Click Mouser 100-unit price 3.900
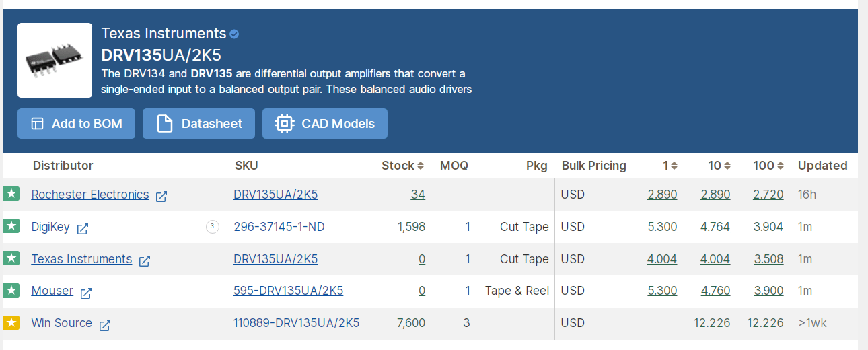 coord(768,291)
